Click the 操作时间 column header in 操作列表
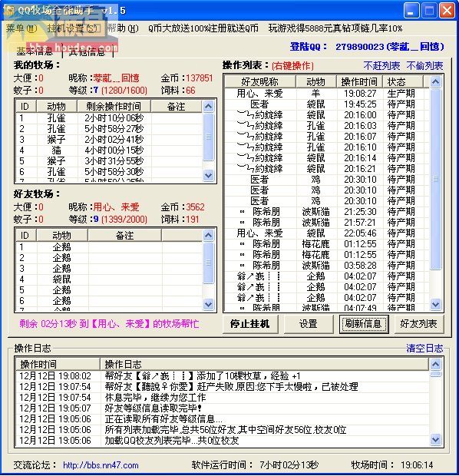This screenshot has width=459, height=476. (x=359, y=81)
